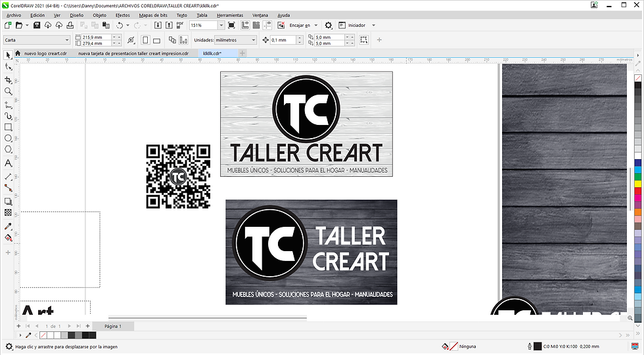Viewport: 644px width, 355px height.
Task: Select the Text tool
Action: coord(8,163)
